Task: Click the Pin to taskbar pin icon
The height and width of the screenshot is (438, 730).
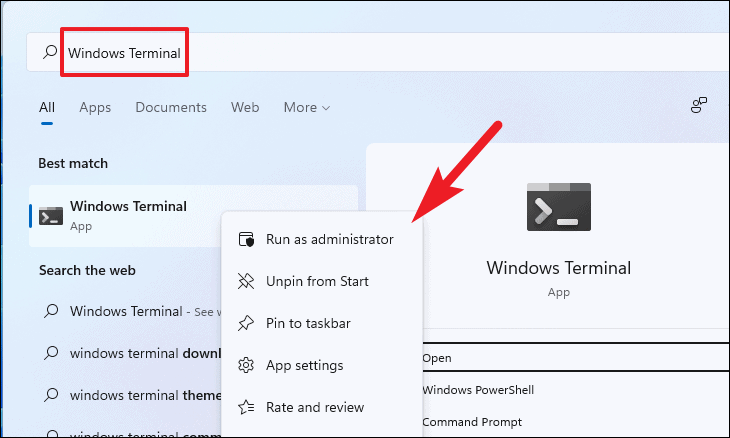Action: coord(246,323)
